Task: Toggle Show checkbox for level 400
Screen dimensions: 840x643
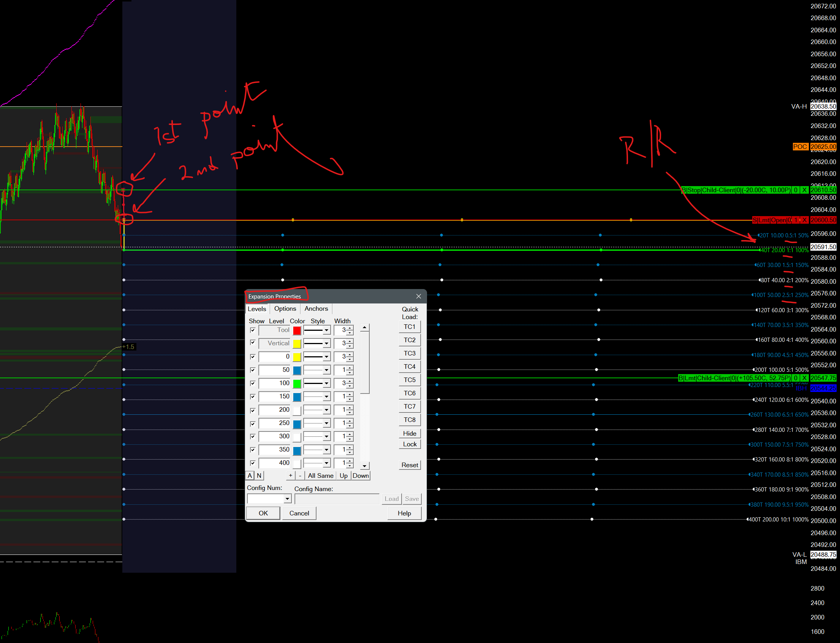Action: [253, 463]
